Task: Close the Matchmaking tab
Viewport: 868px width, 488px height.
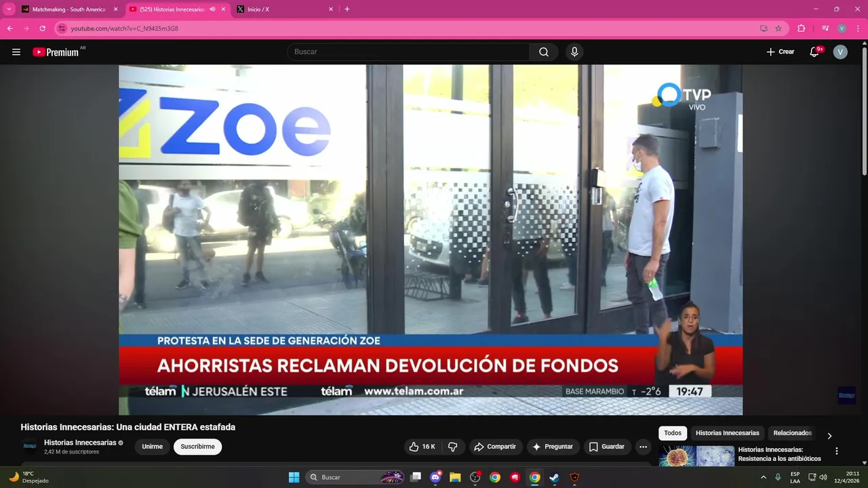Action: coord(115,9)
